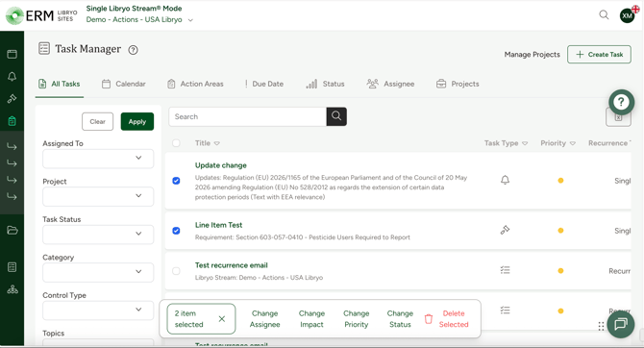Switch to the Assignee tab
This screenshot has height=348, width=644.
390,84
